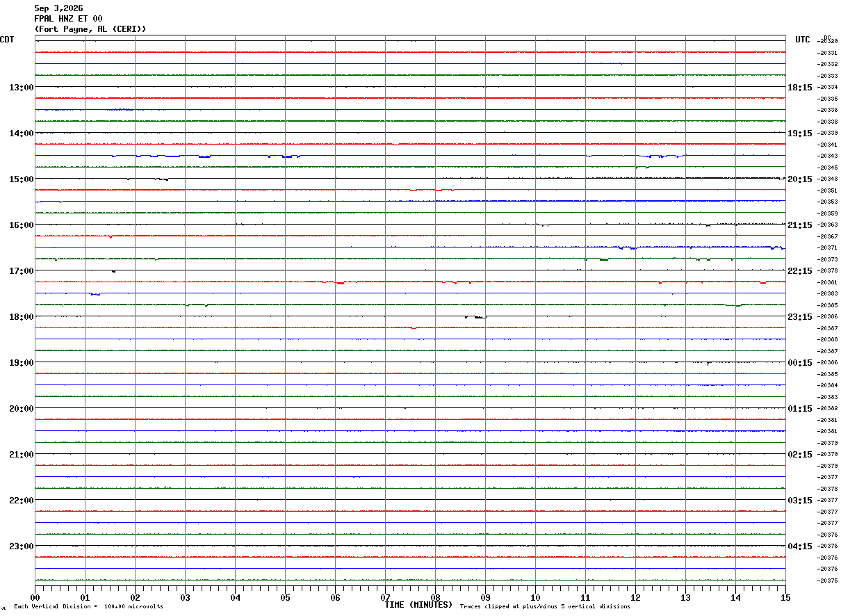Click the CDT timezone heading
Screen dimensions: 841x616
tap(7, 40)
